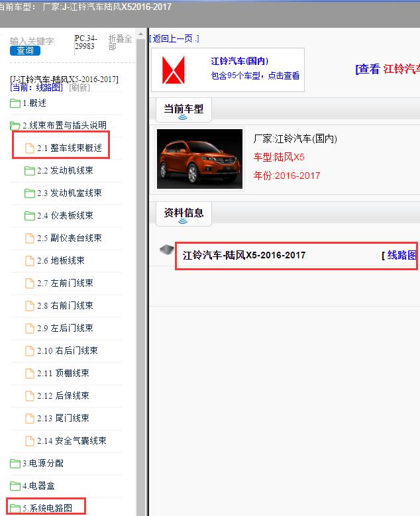Click the blue 查询 search button
The image size is (420, 516).
[25, 50]
